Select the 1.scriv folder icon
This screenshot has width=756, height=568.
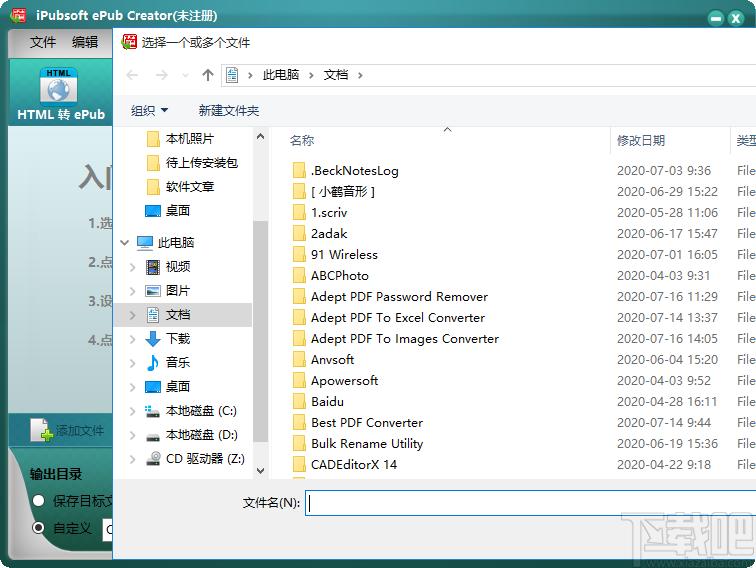299,212
